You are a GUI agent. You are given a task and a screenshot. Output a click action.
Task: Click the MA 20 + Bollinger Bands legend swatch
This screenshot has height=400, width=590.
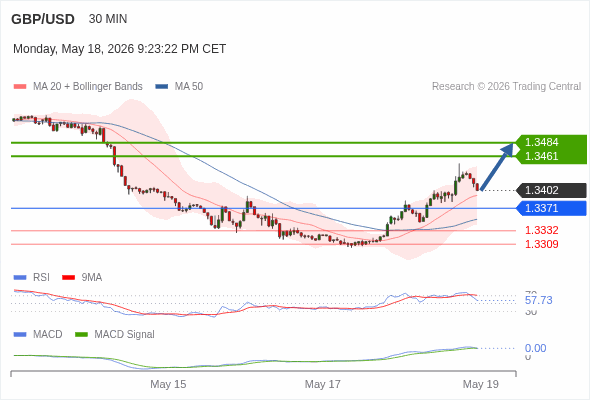(x=20, y=87)
